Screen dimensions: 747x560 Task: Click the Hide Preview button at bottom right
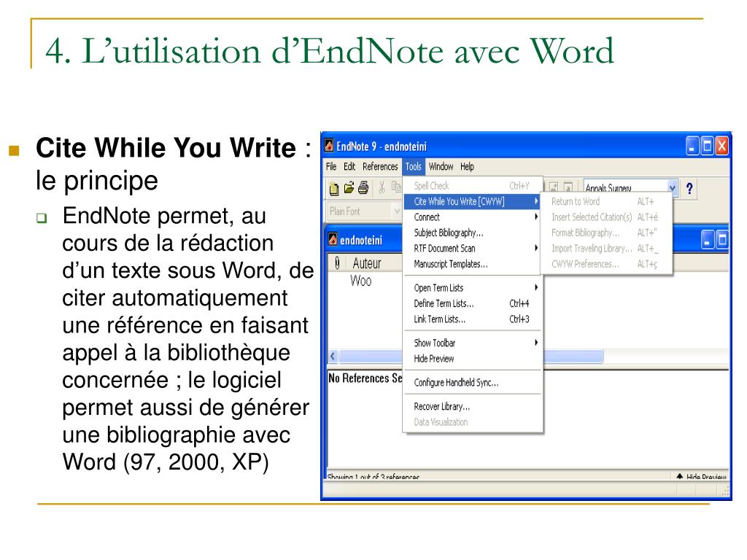[701, 476]
